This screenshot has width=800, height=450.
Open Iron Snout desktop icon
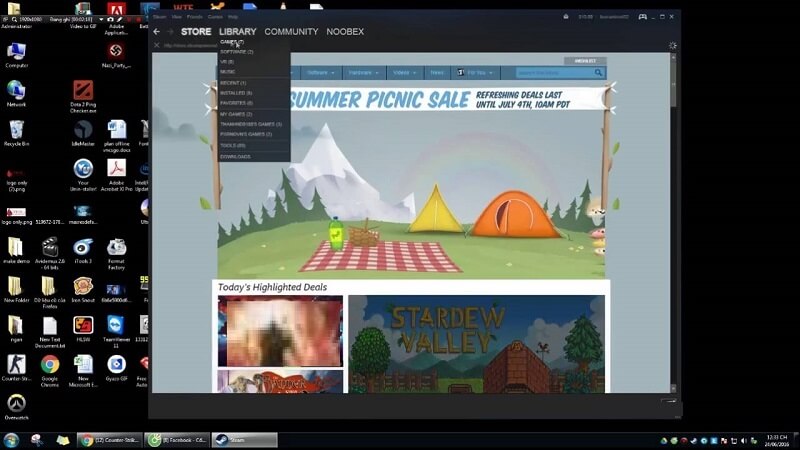[83, 289]
